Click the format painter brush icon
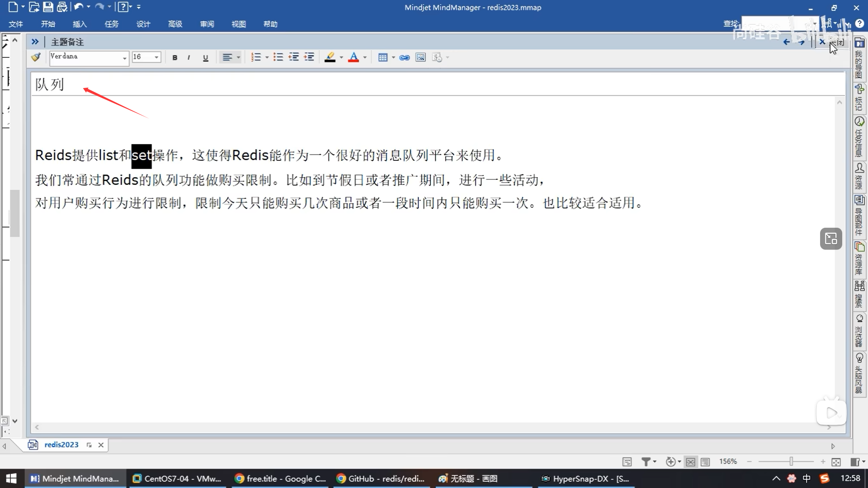 36,57
